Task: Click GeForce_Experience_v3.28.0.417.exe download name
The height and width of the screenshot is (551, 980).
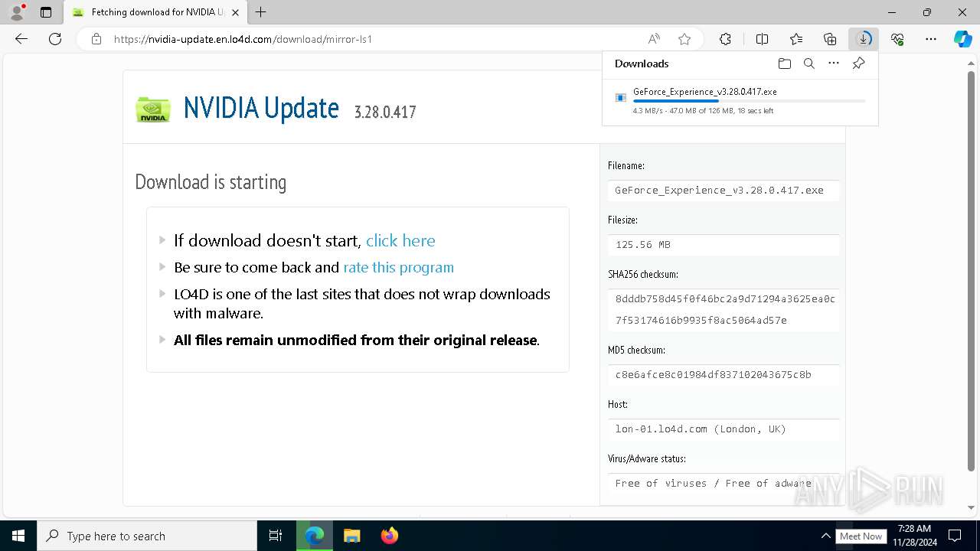Action: coord(704,92)
